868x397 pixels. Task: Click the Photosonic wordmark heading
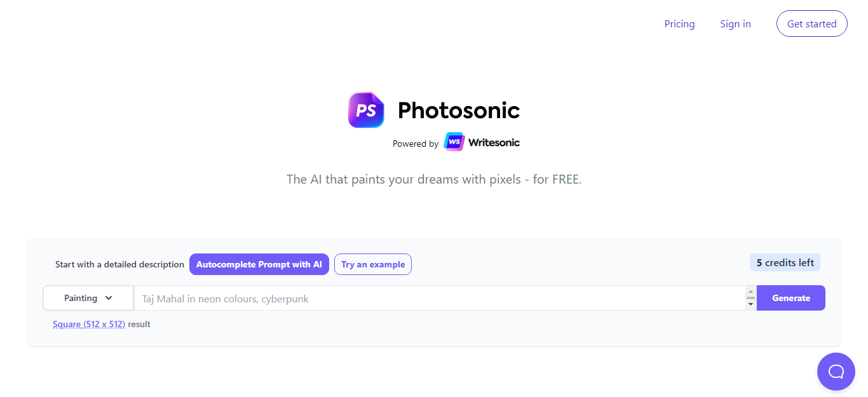coord(459,109)
